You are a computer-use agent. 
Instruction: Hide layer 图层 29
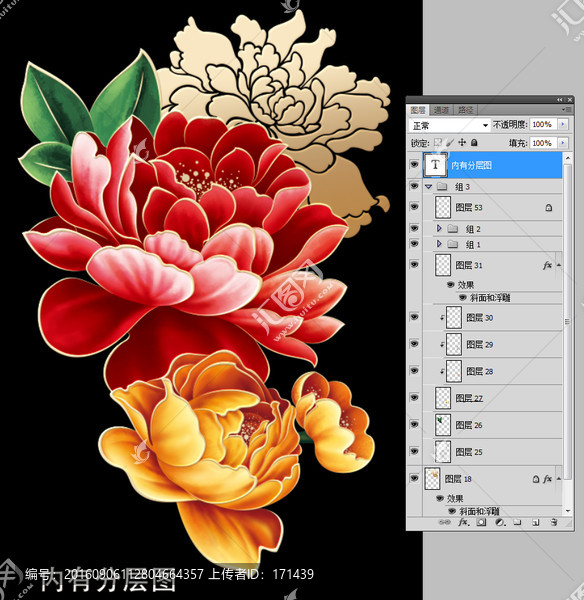[x=414, y=344]
